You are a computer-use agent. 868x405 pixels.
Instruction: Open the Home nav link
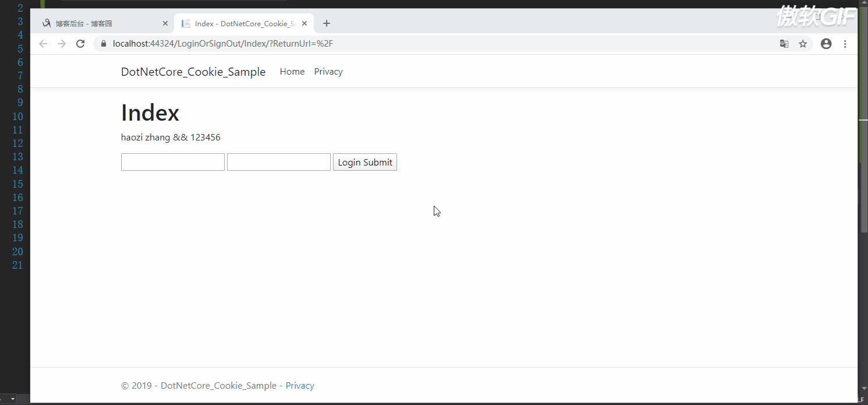[292, 72]
